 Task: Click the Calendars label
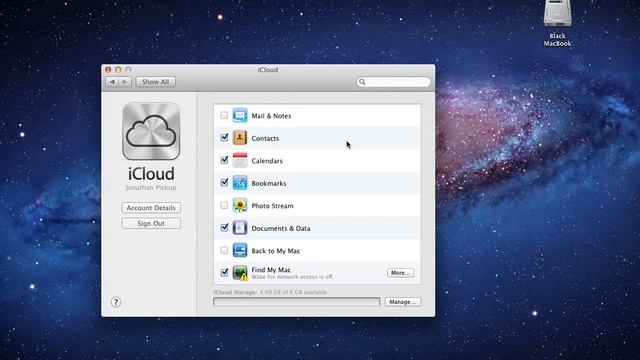pyautogui.click(x=267, y=161)
